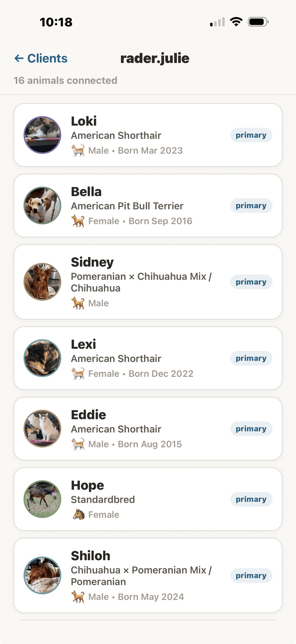296x644 pixels.
Task: Tap the horse icon on Hope's card
Action: tap(78, 514)
